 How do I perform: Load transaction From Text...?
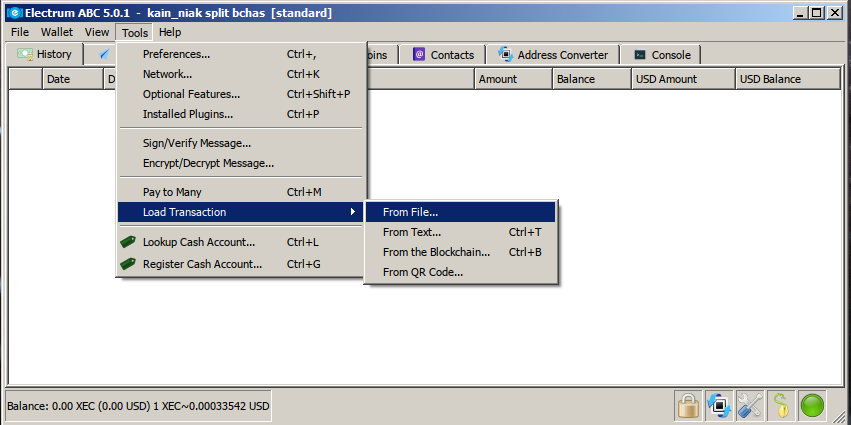point(461,232)
